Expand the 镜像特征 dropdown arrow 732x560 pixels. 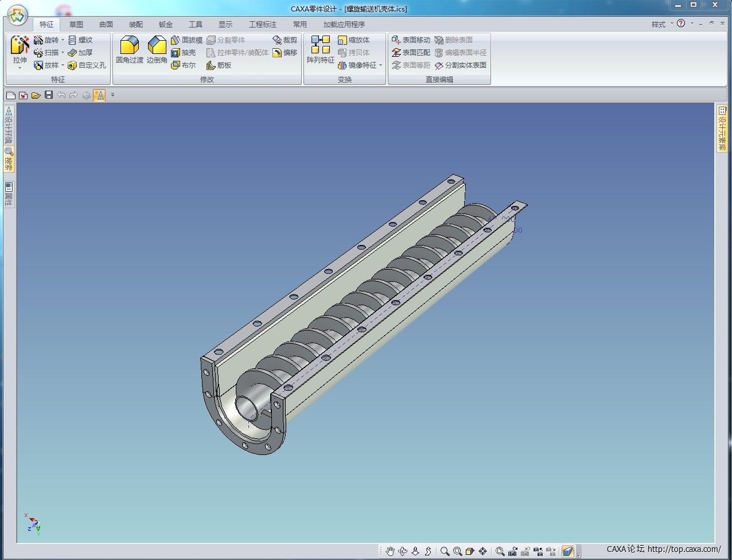click(380, 65)
